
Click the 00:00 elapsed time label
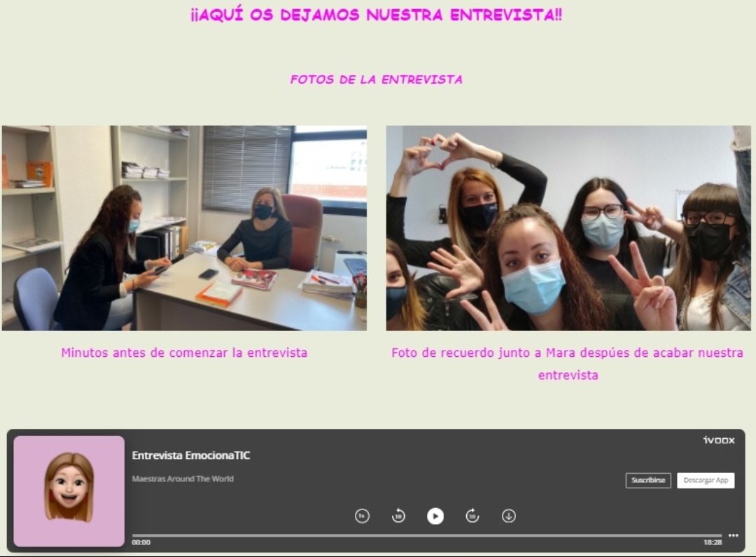tap(141, 542)
